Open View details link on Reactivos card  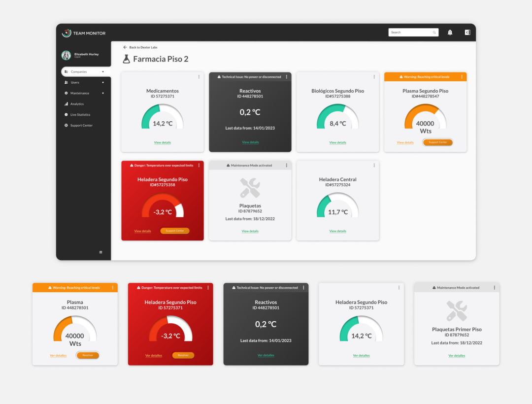pyautogui.click(x=250, y=142)
